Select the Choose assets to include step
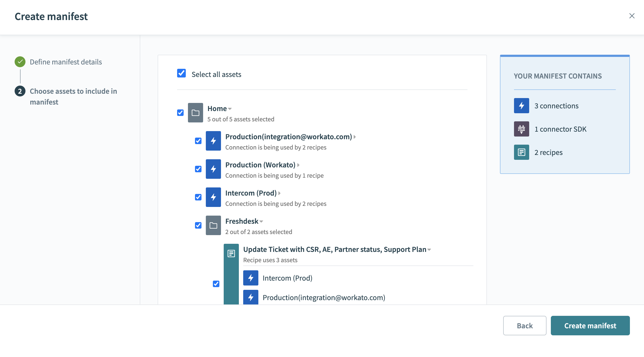The image size is (644, 357). [x=73, y=97]
